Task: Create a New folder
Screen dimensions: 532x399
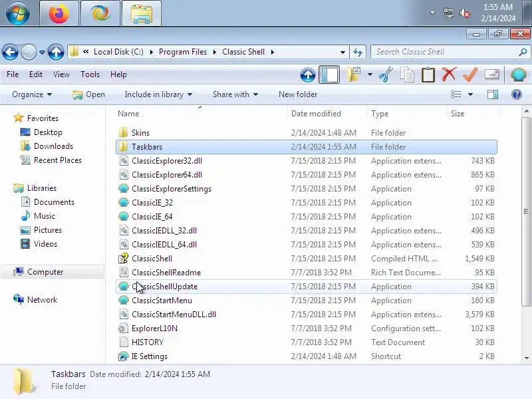Action: pyautogui.click(x=298, y=94)
